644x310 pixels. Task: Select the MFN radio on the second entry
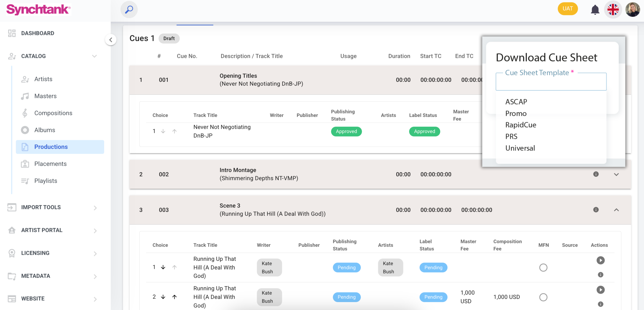click(x=543, y=297)
